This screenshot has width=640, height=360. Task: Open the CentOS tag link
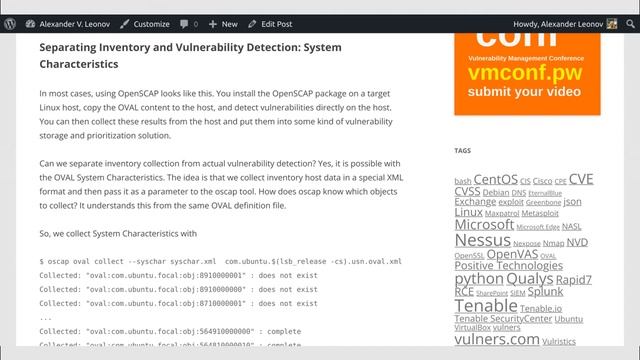496,180
